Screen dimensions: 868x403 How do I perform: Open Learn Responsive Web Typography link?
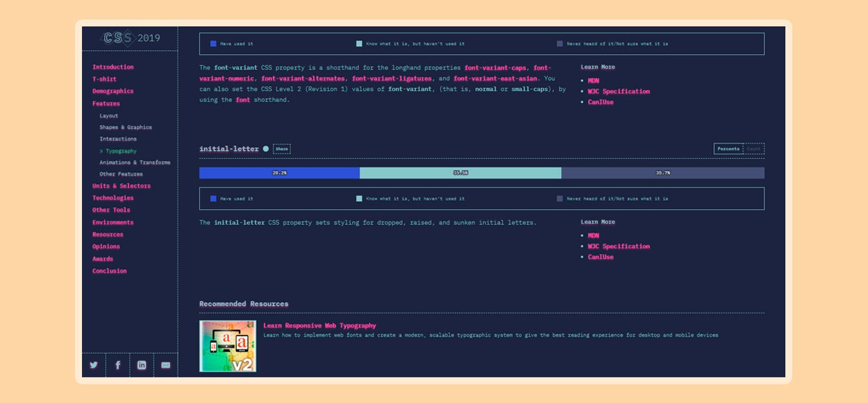[x=319, y=325]
